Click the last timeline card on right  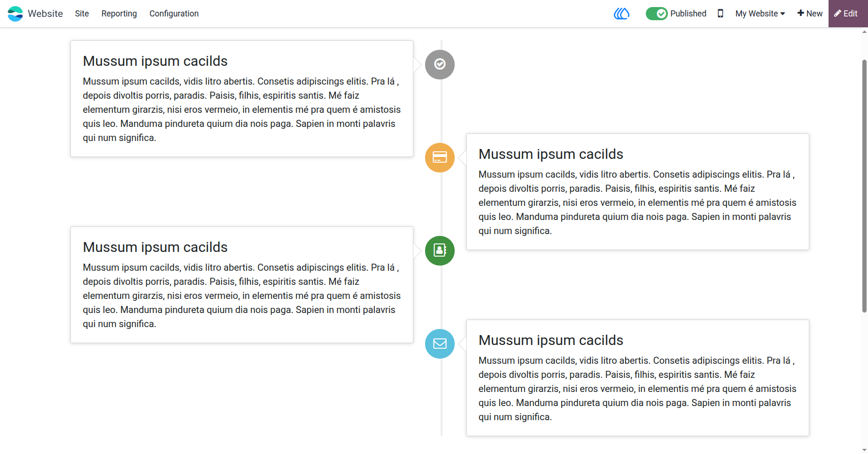637,378
